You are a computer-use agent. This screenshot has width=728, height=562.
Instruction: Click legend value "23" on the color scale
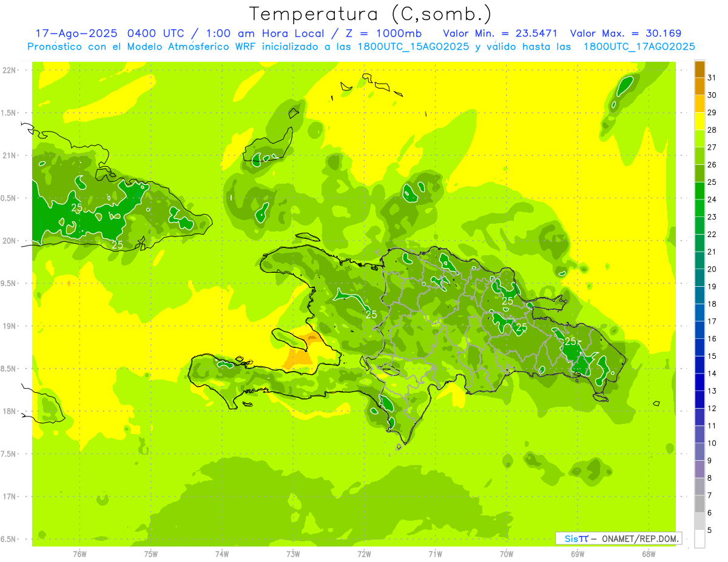[x=712, y=217]
